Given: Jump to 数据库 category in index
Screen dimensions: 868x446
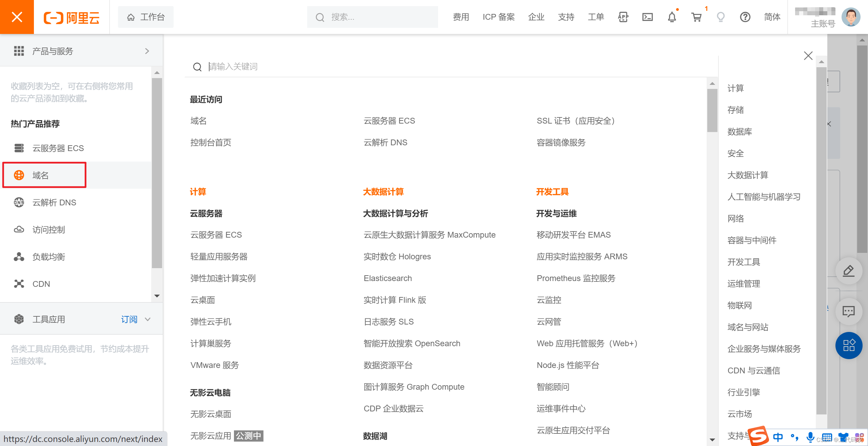Looking at the screenshot, I should [739, 132].
